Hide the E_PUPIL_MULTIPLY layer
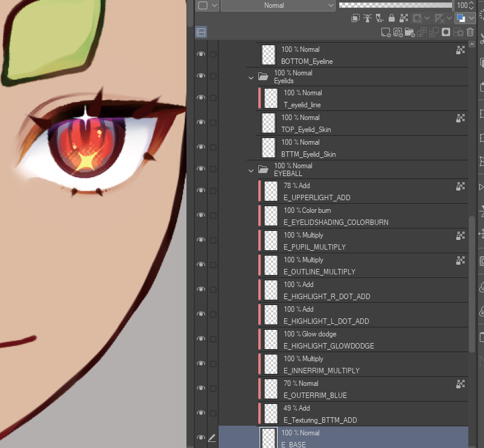Screen dimensions: 484x448 (x=201, y=240)
